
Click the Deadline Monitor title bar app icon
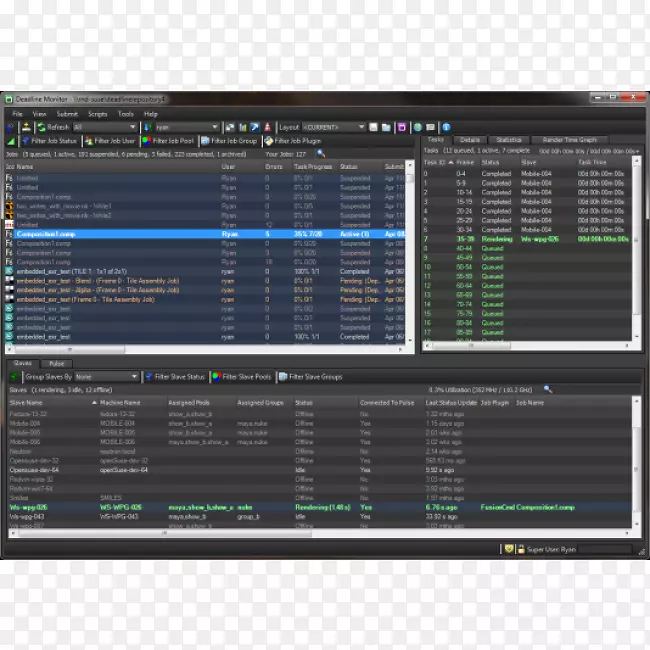pyautogui.click(x=9, y=99)
